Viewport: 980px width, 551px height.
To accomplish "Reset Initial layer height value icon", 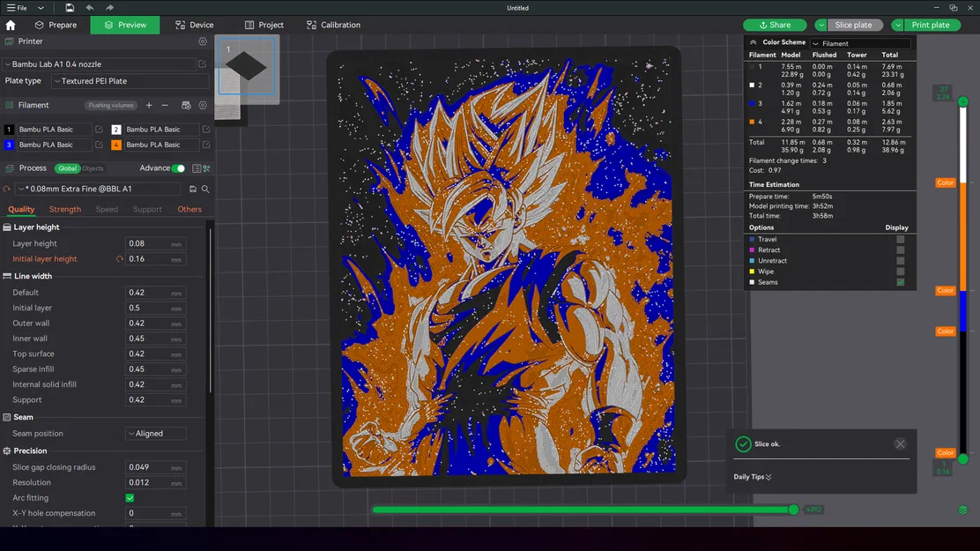I will tap(119, 259).
